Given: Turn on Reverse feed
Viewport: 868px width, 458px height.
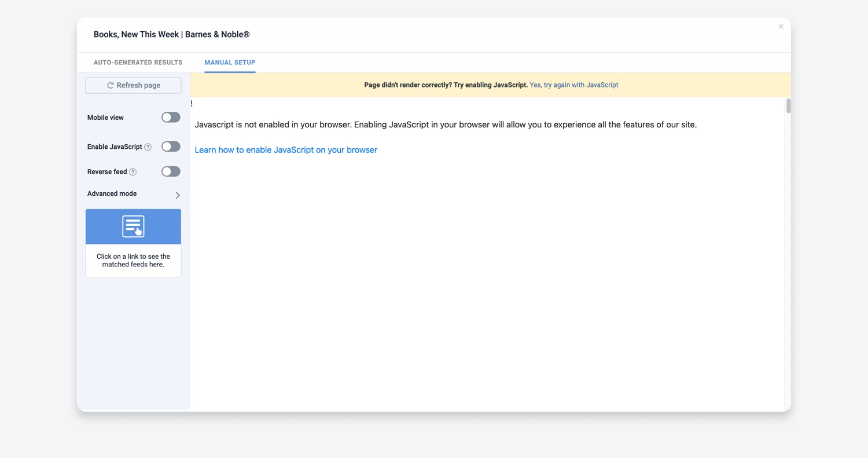Looking at the screenshot, I should 171,171.
